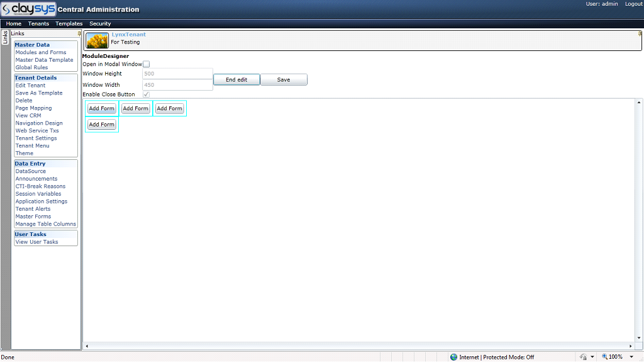Viewport: 644px width, 362px height.
Task: Click the Internet zone globe icon
Action: pos(453,357)
